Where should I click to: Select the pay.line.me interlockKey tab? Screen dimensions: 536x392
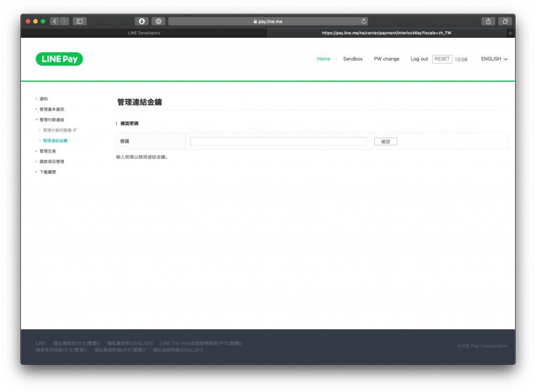click(387, 33)
